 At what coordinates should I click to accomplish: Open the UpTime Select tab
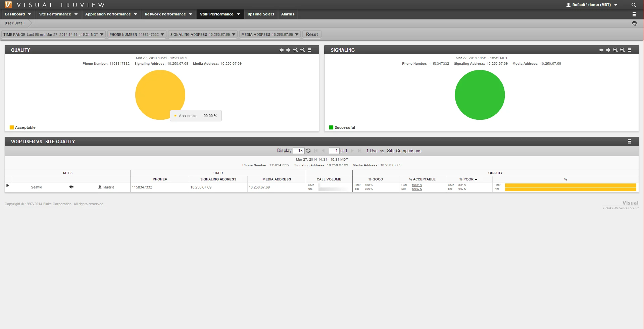coord(261,14)
